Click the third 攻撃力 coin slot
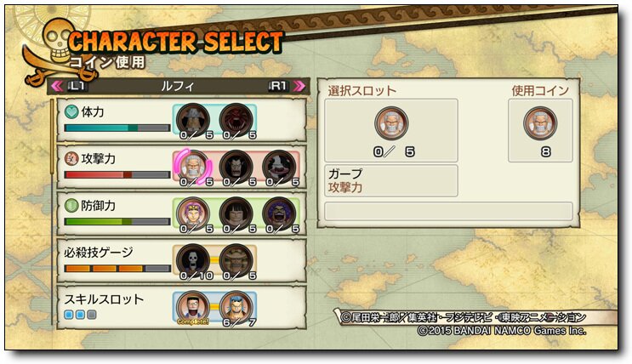The width and height of the screenshot is (632, 364). (x=279, y=166)
